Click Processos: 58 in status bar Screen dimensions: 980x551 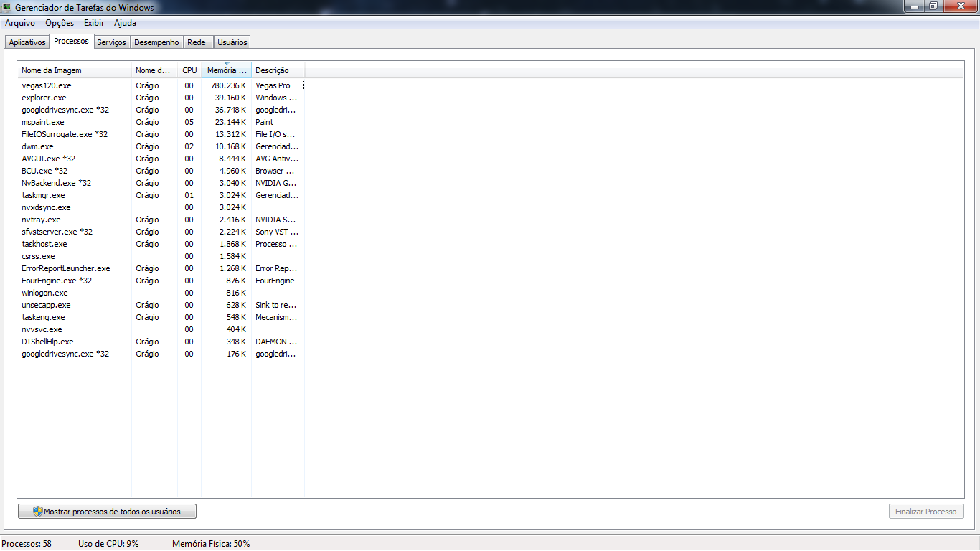[27, 544]
